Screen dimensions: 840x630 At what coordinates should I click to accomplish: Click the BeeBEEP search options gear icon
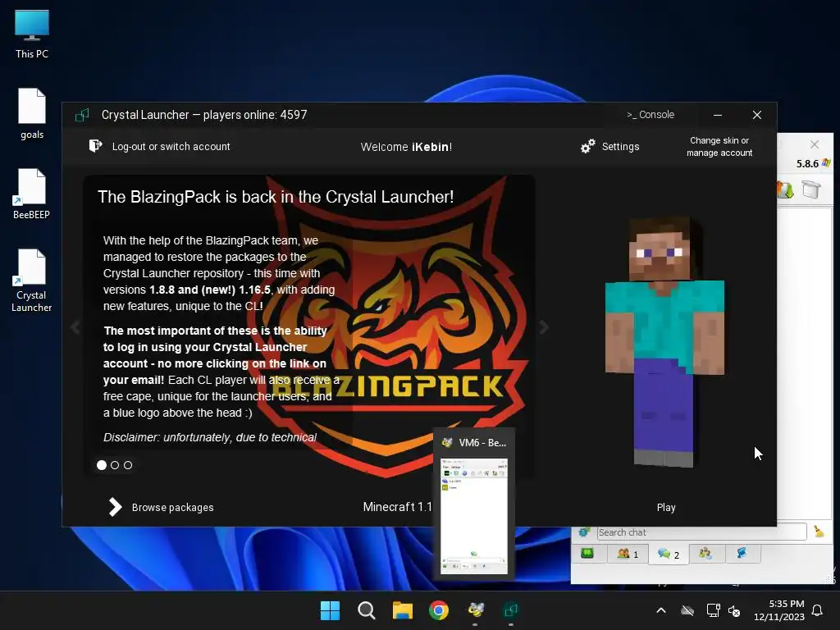584,532
